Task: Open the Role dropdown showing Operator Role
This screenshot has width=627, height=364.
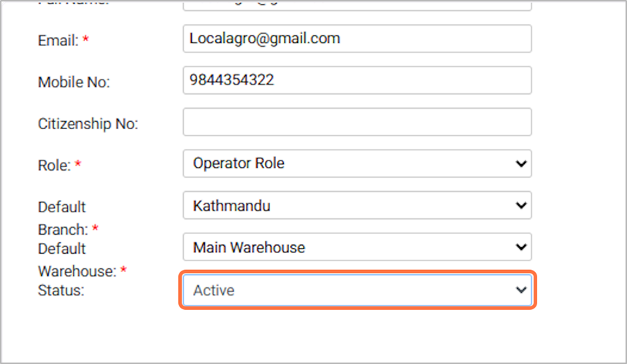Action: (x=350, y=164)
